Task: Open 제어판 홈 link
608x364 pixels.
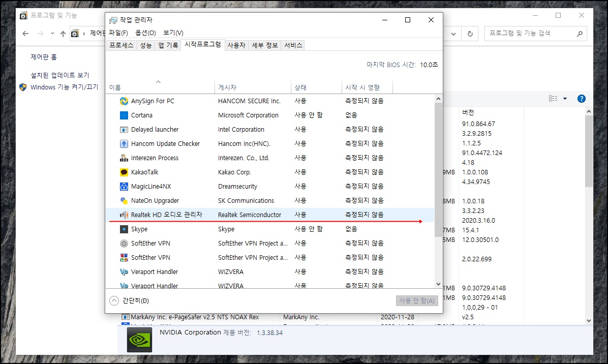Action: pos(44,57)
